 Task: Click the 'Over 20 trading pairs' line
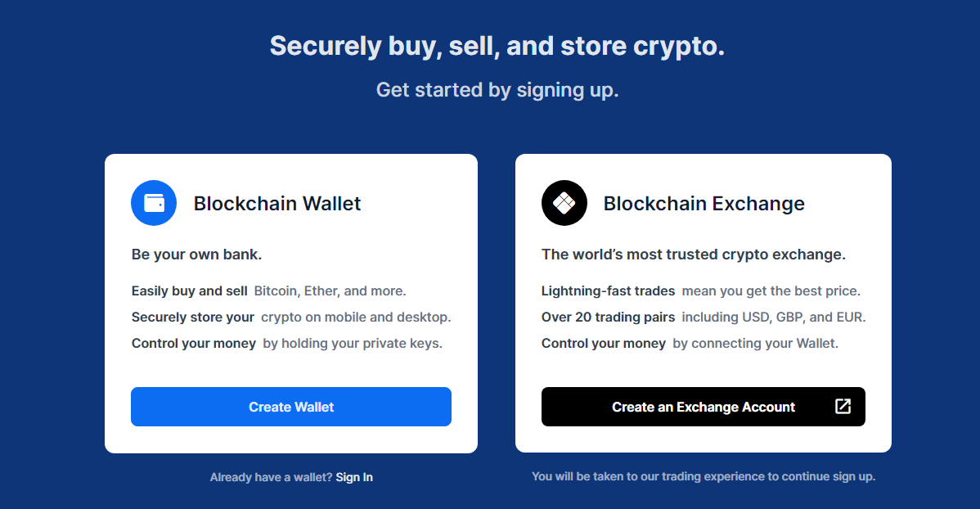coord(608,317)
